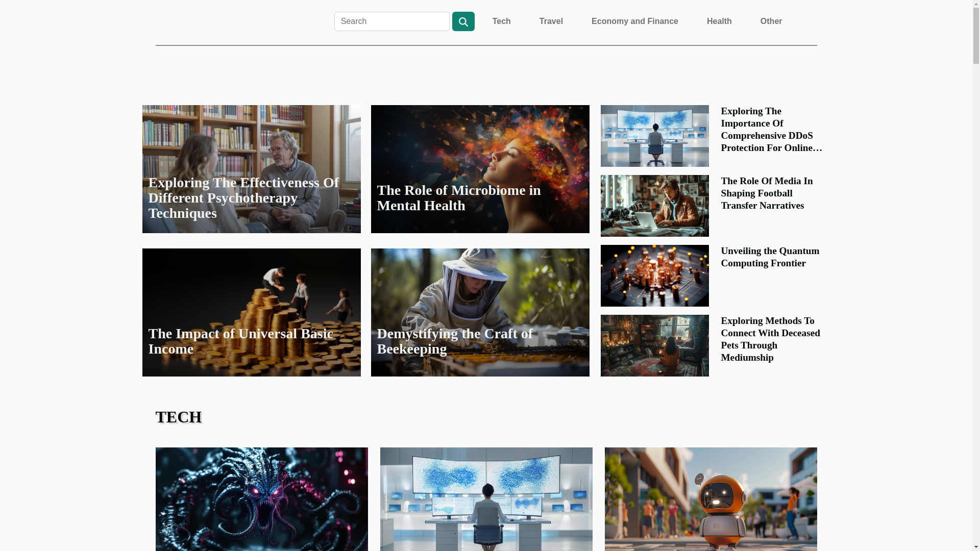Screen dimensions: 980x551
Task: Open the Psychotherapy Techniques article title
Action: tap(243, 198)
